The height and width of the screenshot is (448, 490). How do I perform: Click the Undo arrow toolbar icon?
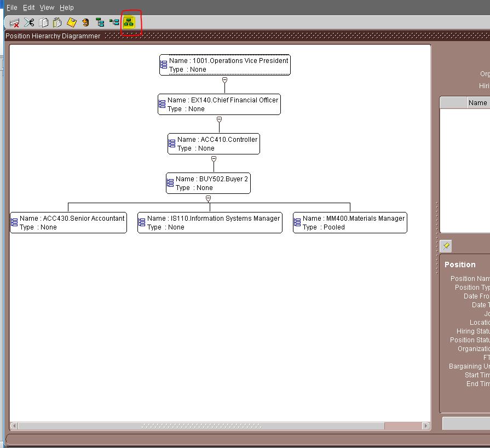coord(85,22)
